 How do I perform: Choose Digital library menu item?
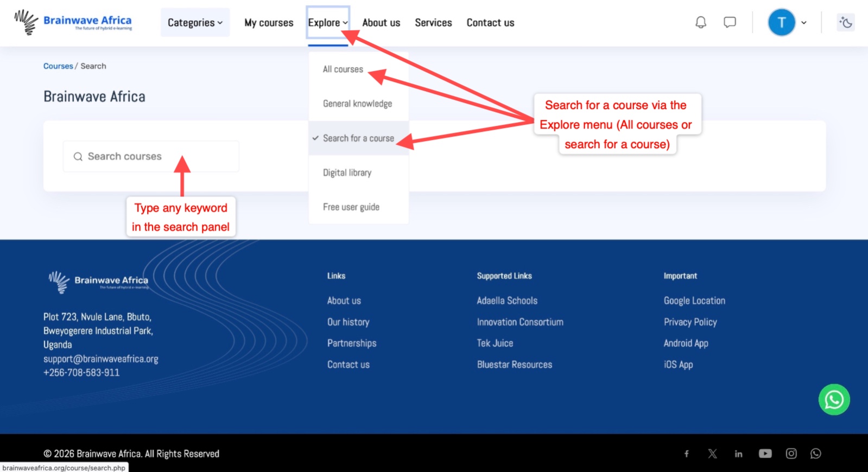click(x=347, y=173)
